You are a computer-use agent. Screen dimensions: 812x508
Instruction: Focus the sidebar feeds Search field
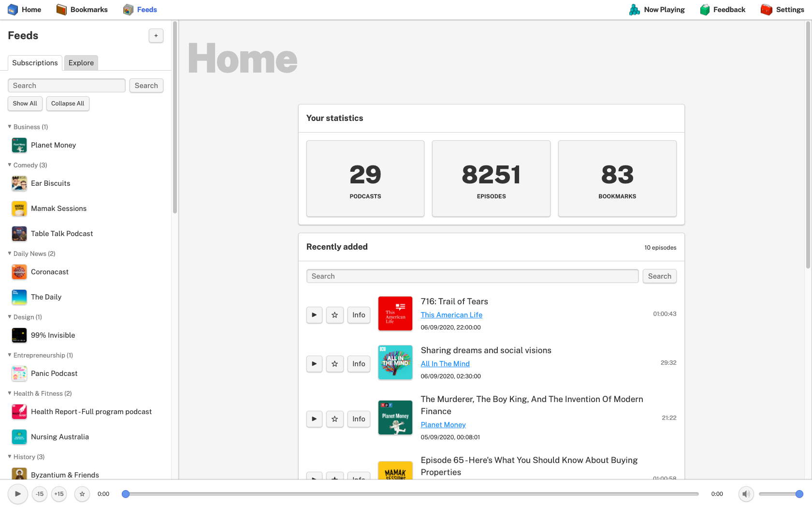point(67,86)
